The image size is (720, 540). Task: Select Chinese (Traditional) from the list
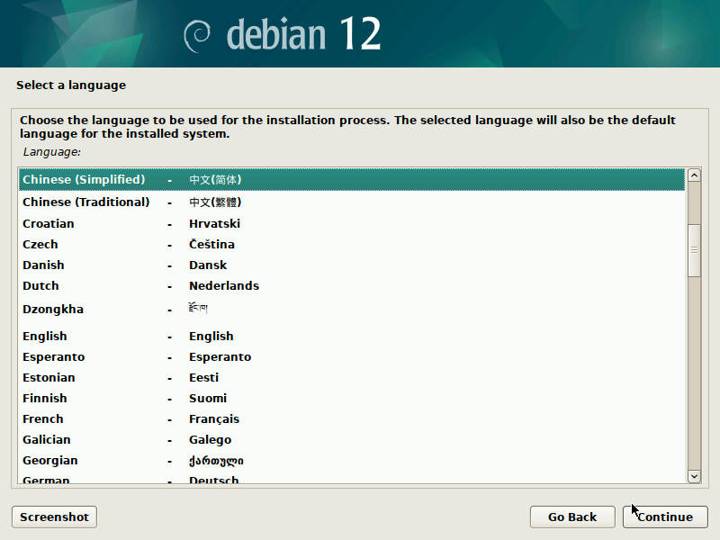86,202
